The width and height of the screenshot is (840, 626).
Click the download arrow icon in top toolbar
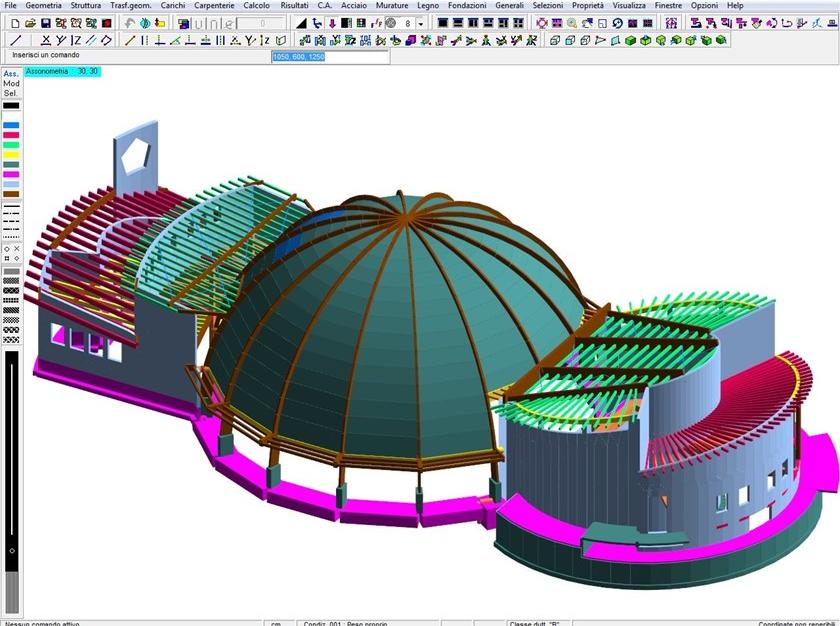(332, 23)
